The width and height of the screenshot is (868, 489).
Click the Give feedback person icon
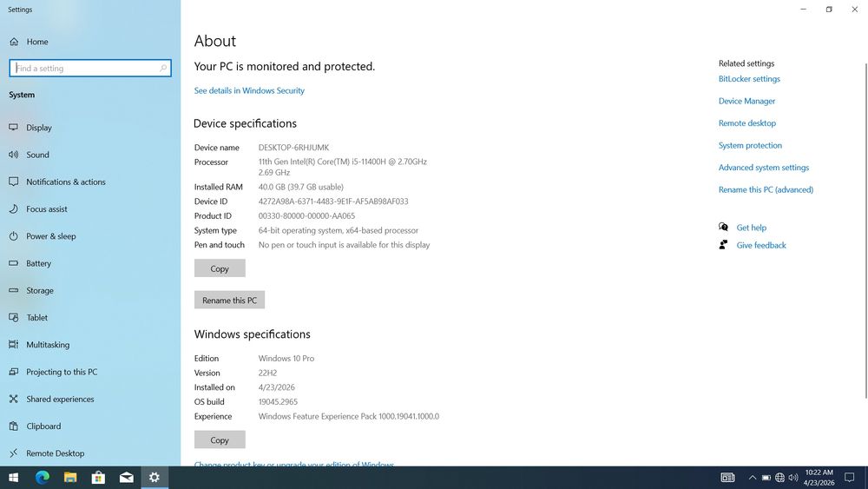pos(723,245)
